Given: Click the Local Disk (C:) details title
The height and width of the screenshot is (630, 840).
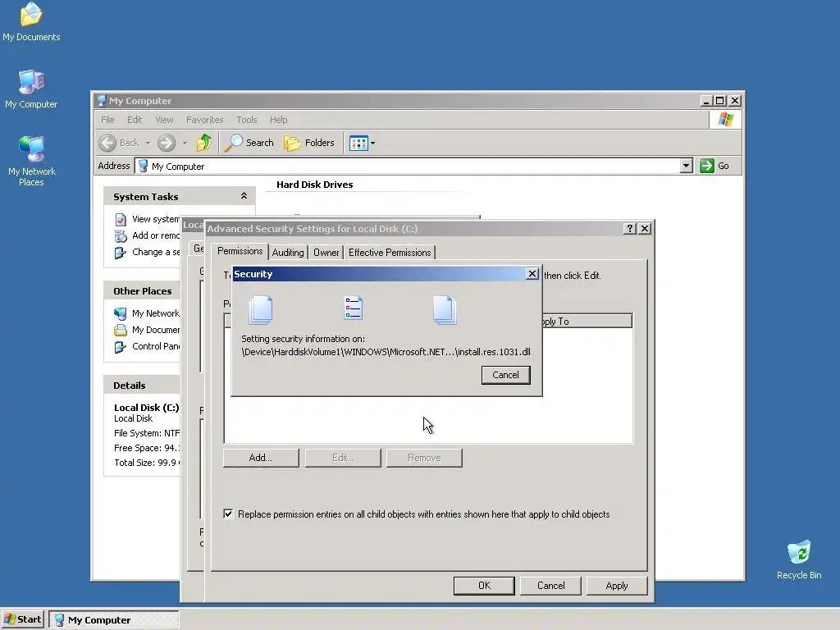Looking at the screenshot, I should 146,408.
